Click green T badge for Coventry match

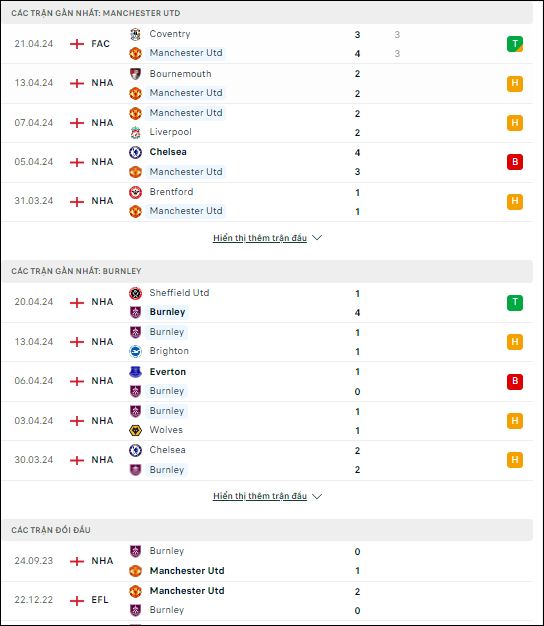tap(515, 44)
